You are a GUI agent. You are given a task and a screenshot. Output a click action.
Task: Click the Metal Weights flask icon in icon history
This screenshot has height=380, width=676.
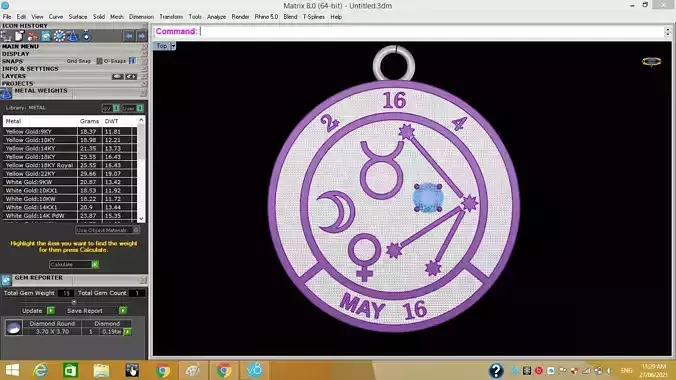[x=72, y=36]
